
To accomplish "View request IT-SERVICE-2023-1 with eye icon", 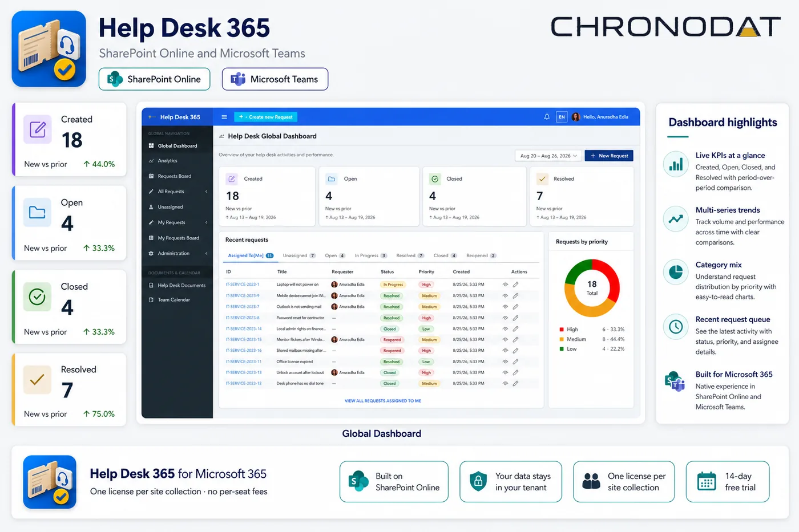I will tap(505, 285).
